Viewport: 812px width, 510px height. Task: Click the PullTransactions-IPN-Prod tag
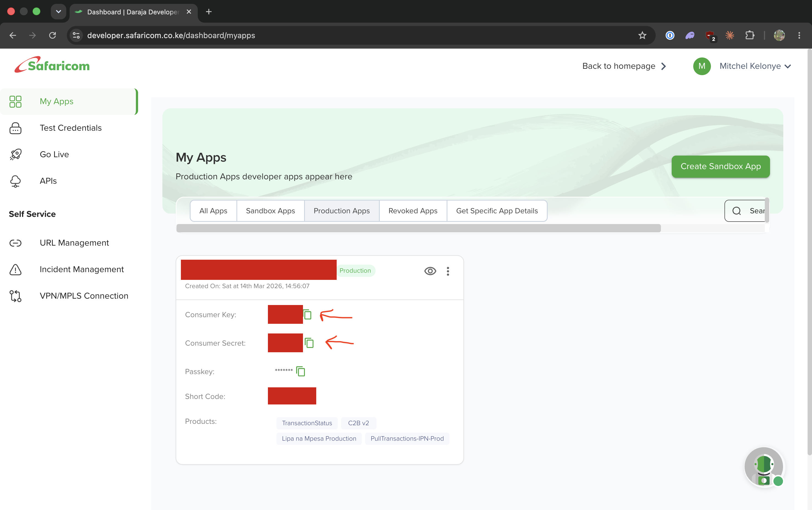tap(407, 438)
